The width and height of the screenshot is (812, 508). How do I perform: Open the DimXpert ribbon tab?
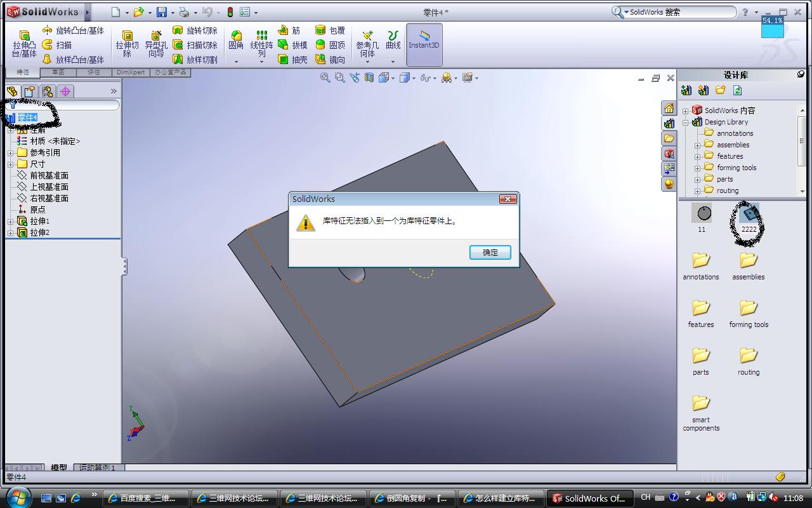pyautogui.click(x=131, y=72)
